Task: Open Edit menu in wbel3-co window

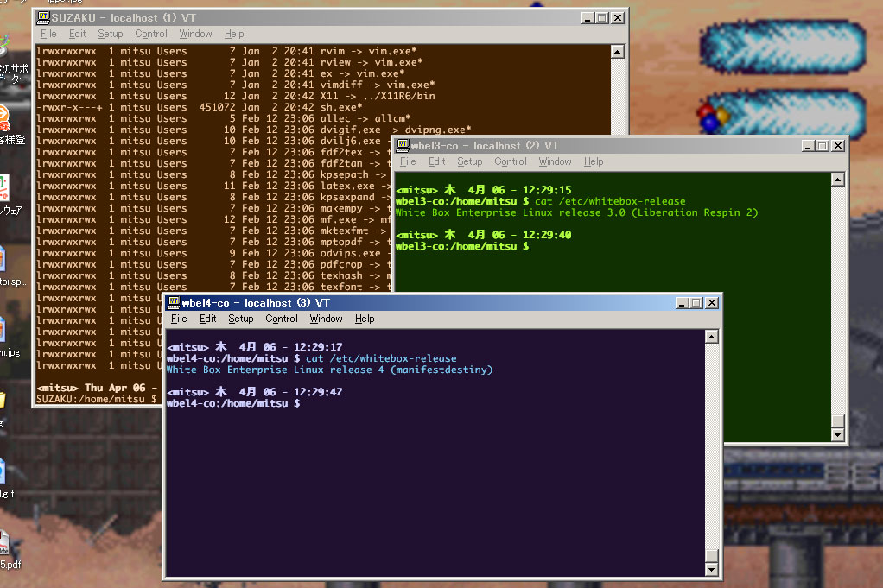Action: click(x=437, y=161)
